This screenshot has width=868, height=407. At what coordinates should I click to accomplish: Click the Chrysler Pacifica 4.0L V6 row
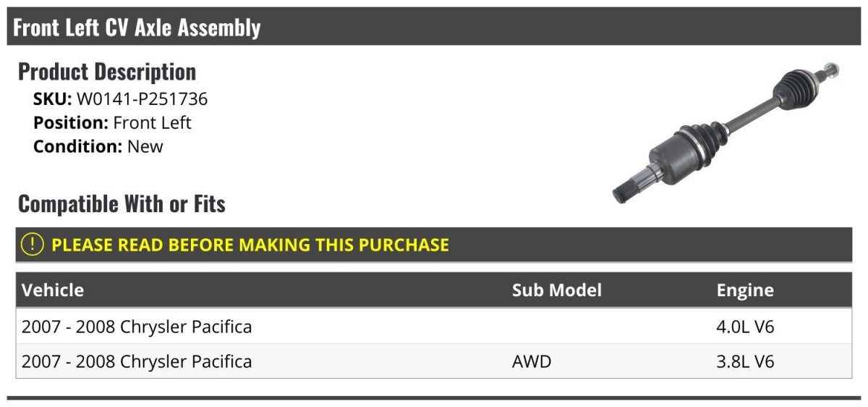pyautogui.click(x=434, y=327)
